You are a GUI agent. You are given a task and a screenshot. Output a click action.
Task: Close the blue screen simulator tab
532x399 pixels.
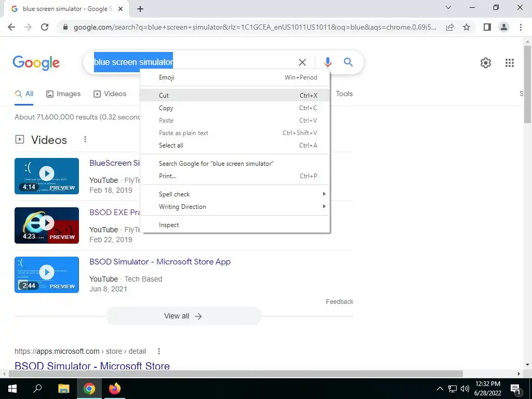[121, 9]
